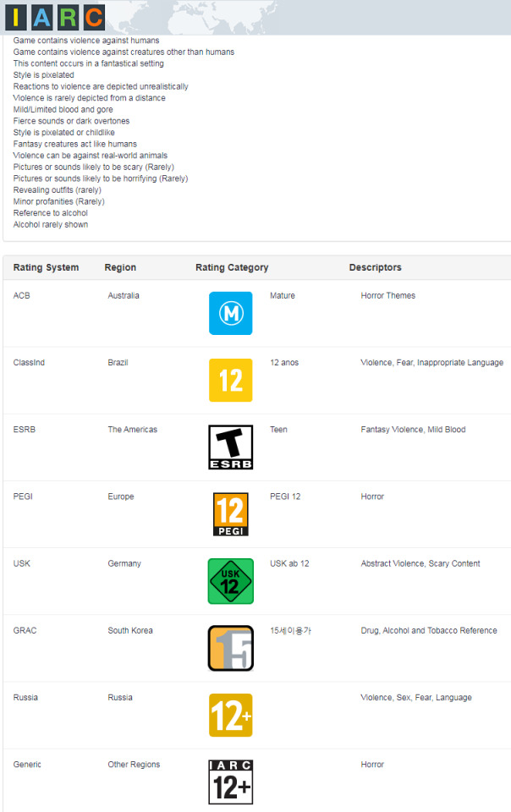This screenshot has height=812, width=511.
Task: Click 'Style is pixelated or childlike' line
Action: click(x=63, y=132)
